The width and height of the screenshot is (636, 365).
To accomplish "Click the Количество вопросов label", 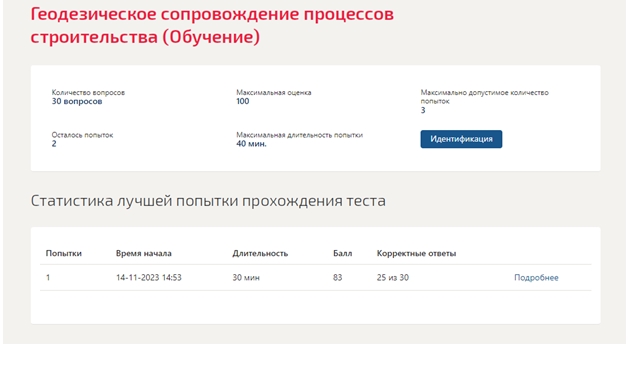I will (x=88, y=92).
